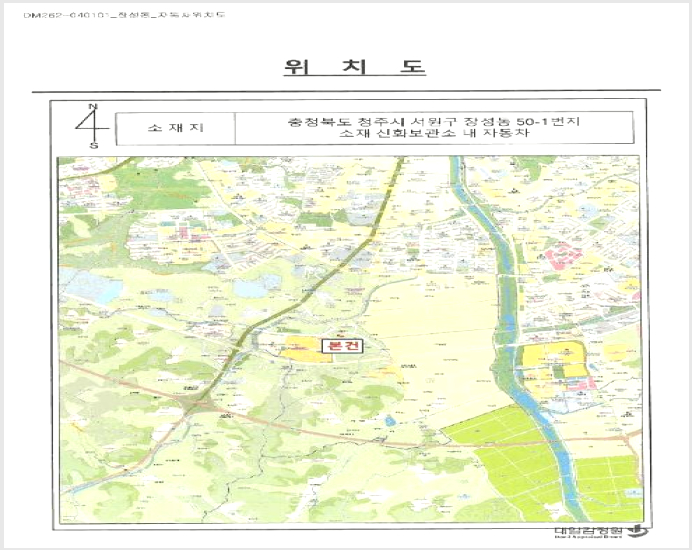Click the pink building cluster east of the river

tap(564, 256)
